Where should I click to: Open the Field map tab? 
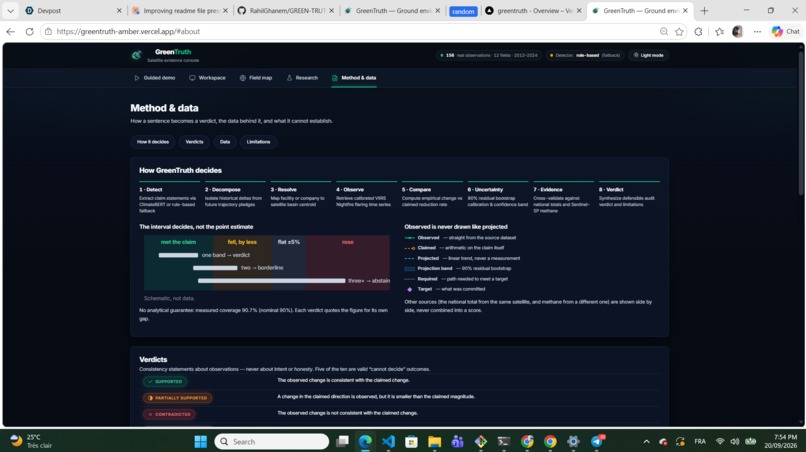click(x=256, y=78)
